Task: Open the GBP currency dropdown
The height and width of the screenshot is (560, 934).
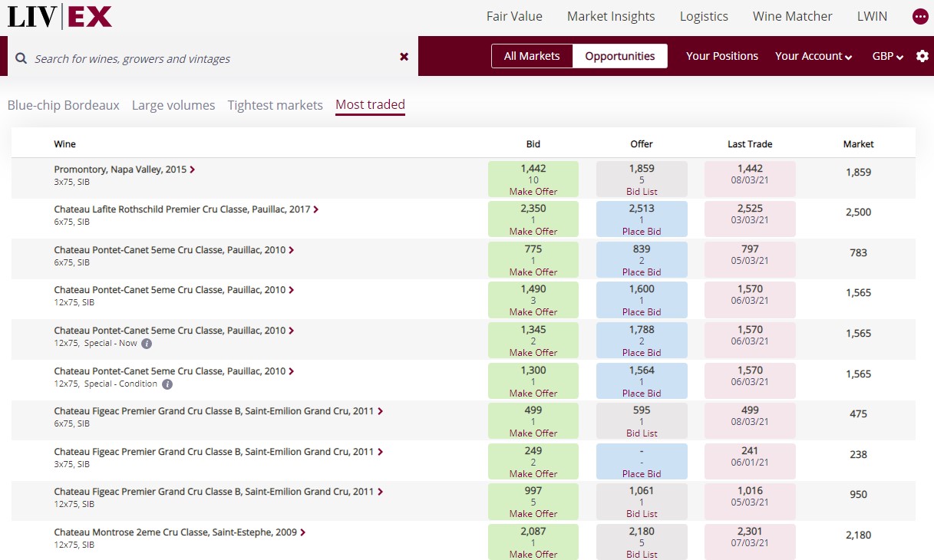Action: pyautogui.click(x=888, y=56)
